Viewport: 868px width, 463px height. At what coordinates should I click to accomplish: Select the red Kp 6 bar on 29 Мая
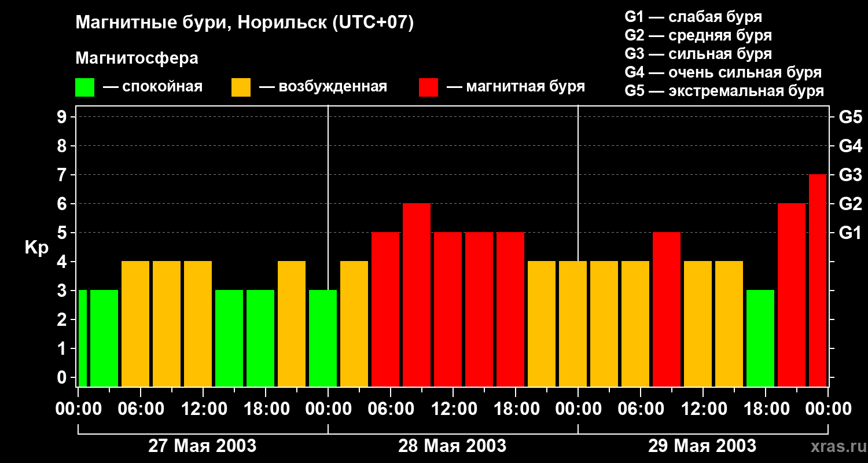792,295
